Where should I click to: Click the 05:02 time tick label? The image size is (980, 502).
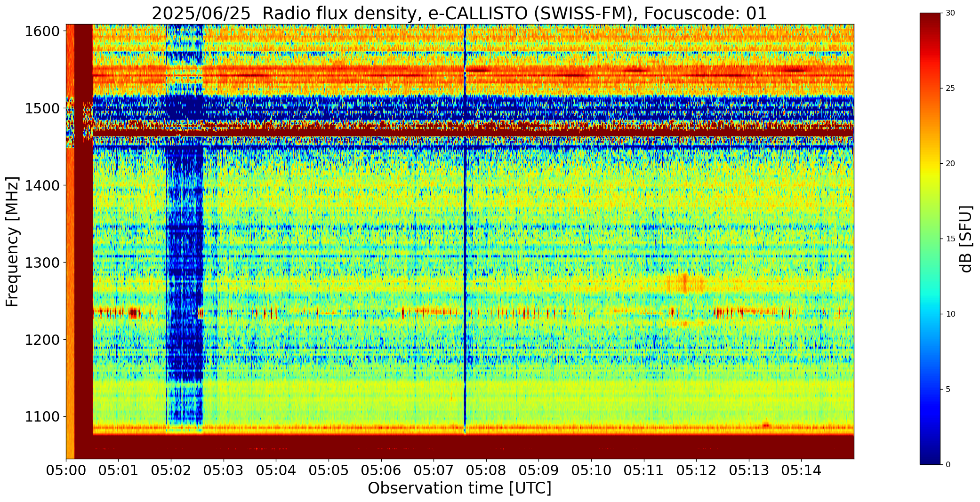171,470
